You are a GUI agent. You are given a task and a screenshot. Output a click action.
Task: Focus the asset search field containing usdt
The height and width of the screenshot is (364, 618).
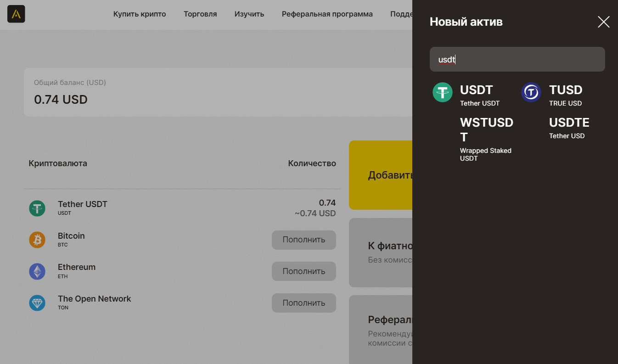tap(517, 59)
